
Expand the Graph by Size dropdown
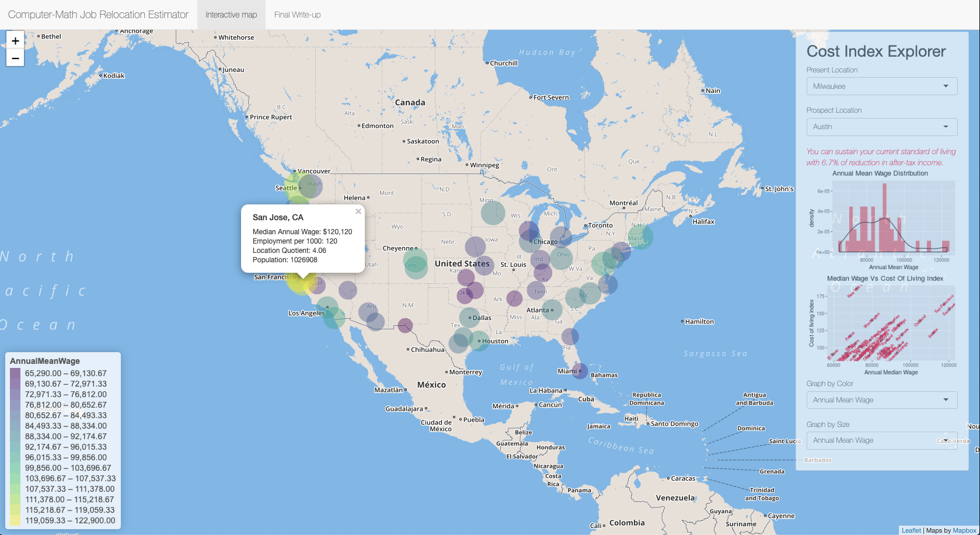coord(881,440)
